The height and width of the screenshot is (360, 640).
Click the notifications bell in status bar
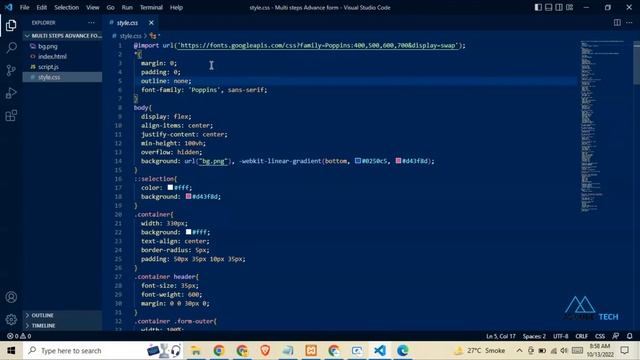coord(629,336)
